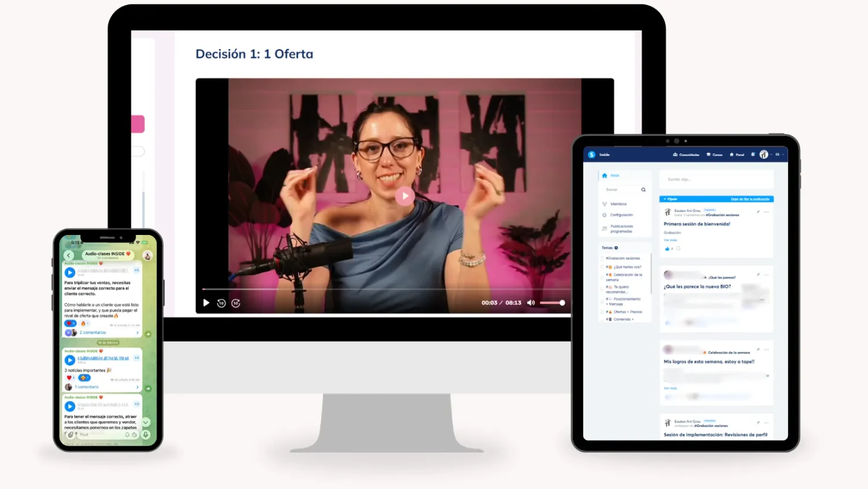
Task: Select the '#Grabación sesiones' topic in sidebar
Action: (623, 258)
